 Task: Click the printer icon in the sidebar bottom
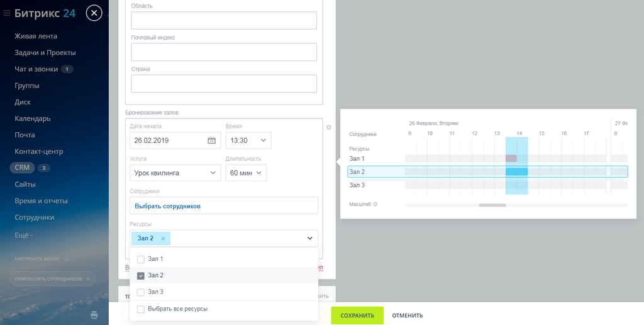[x=94, y=315]
